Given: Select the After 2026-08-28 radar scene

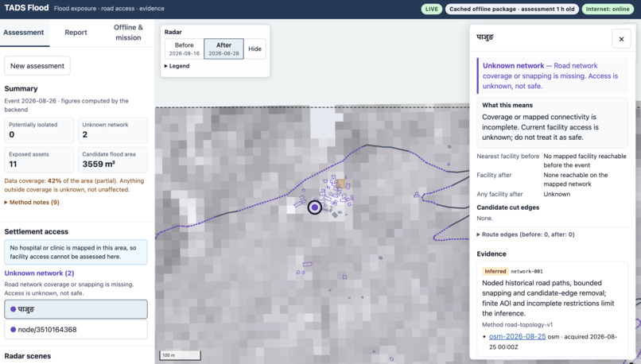Looking at the screenshot, I should click(x=223, y=49).
